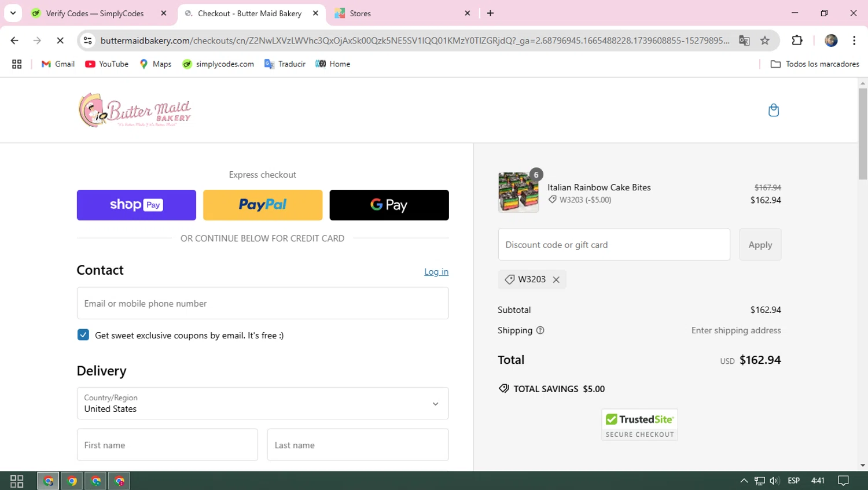Expand the tab search dropdown arrow
868x490 pixels.
[x=13, y=13]
